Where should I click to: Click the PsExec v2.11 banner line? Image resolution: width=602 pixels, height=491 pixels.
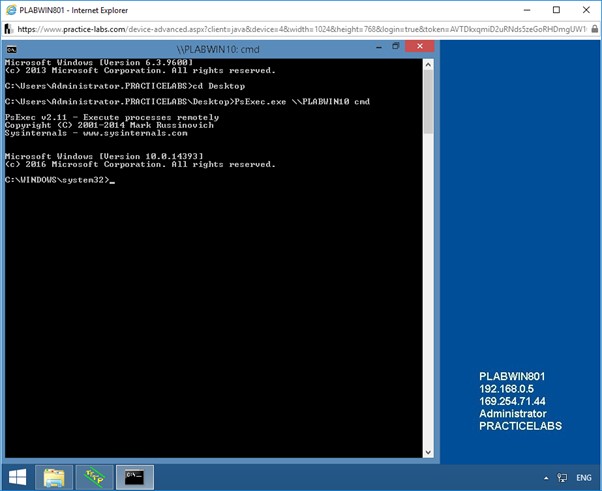coord(112,117)
